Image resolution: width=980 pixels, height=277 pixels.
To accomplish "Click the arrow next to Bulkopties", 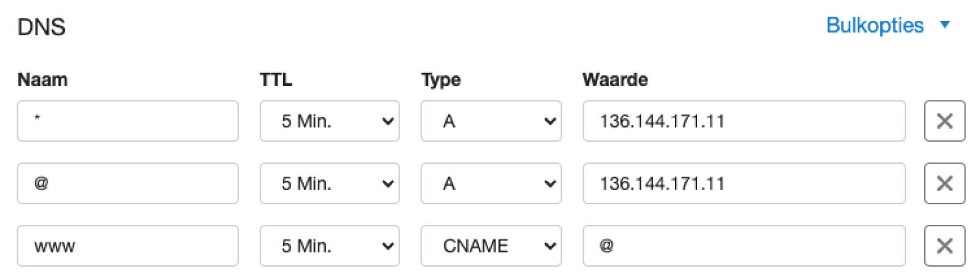I will [944, 25].
